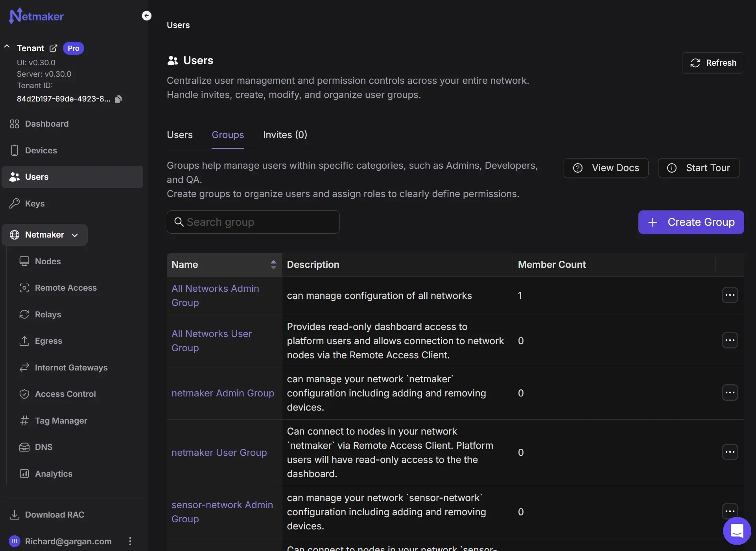756x551 pixels.
Task: Open the actions menu for All Networks Admin Group
Action: (730, 295)
